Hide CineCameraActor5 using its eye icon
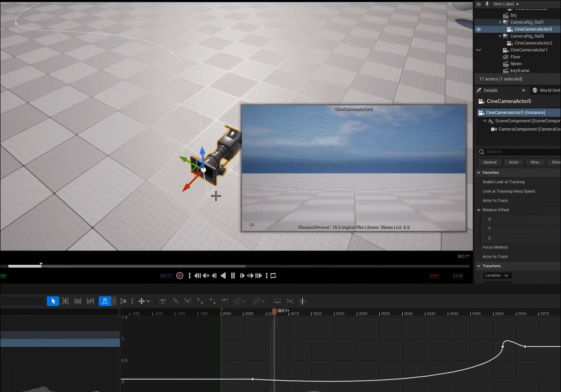Viewport: 561px width, 392px height. coord(478,30)
